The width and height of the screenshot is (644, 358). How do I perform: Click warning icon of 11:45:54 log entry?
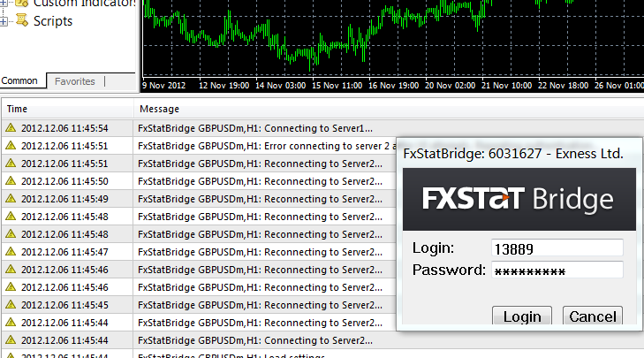coord(11,128)
